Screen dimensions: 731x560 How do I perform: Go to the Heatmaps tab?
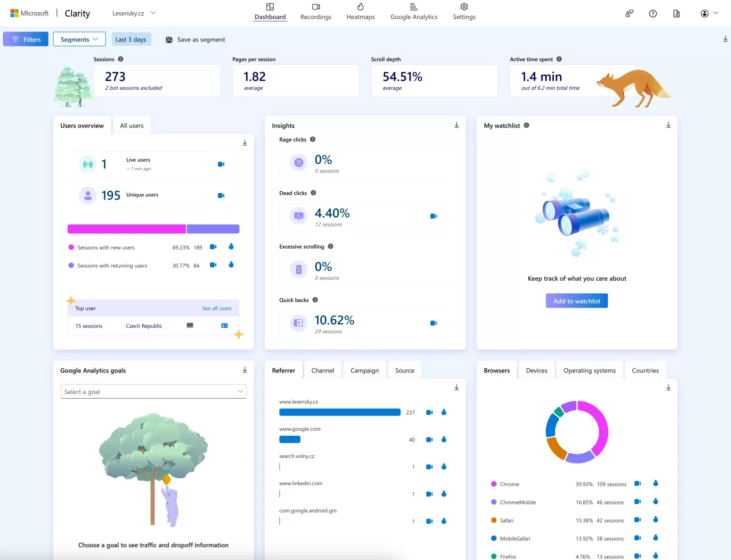(360, 12)
